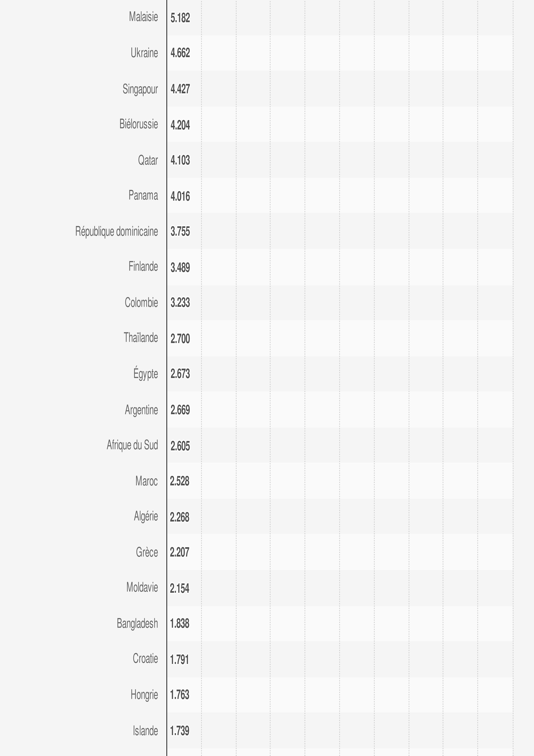The height and width of the screenshot is (756, 534).
Task: Click the République dominicaine label
Action: tap(116, 231)
